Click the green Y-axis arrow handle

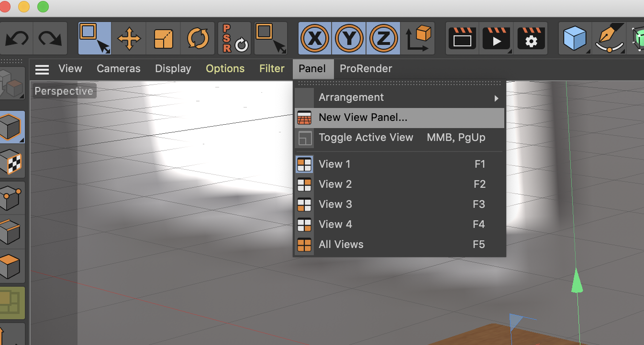coord(577,280)
